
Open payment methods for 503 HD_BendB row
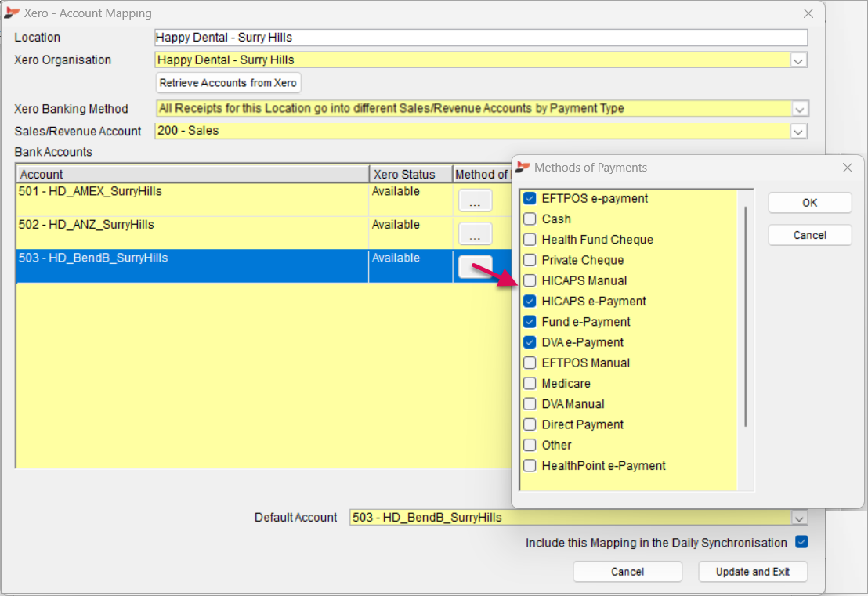click(475, 267)
